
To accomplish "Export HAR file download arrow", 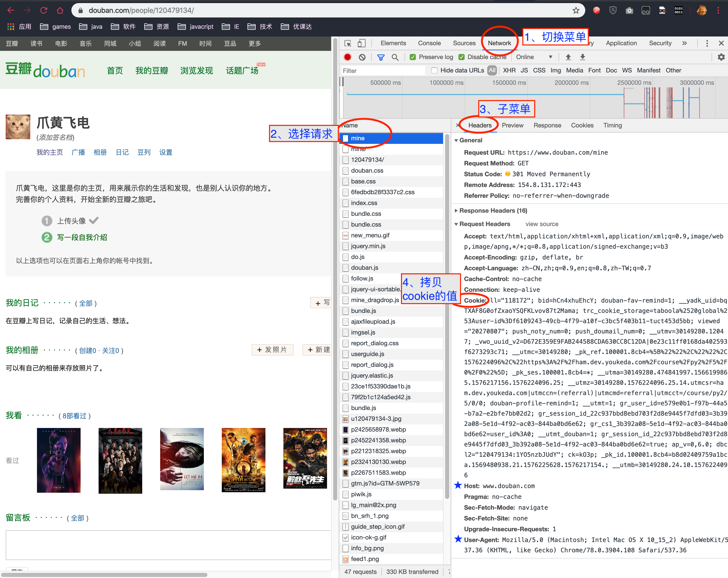I will 582,57.
